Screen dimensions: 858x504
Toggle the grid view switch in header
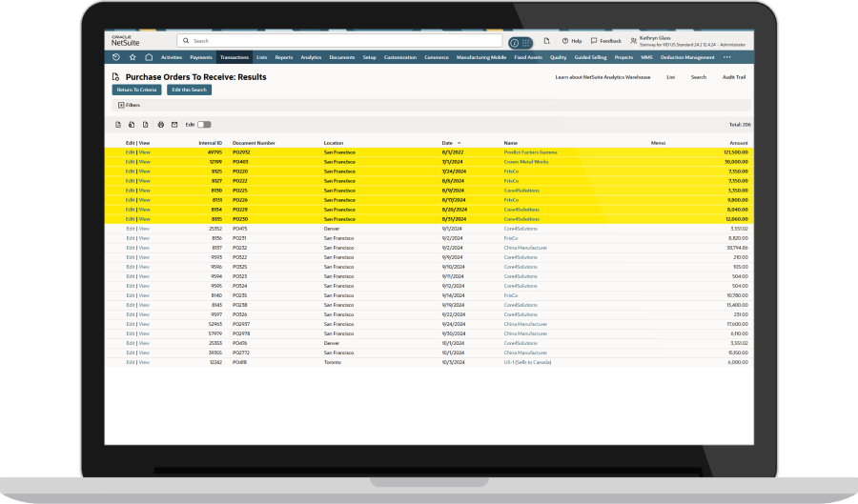tap(526, 43)
